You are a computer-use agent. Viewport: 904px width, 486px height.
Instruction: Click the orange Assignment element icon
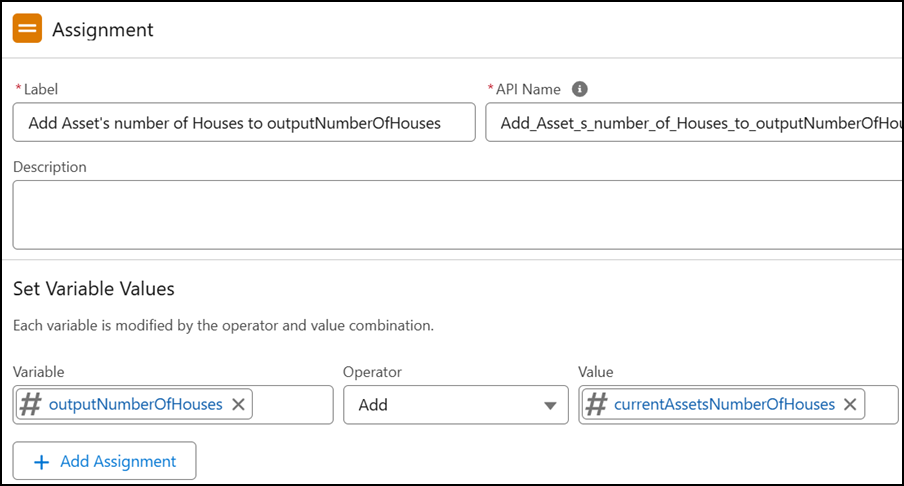coord(27,28)
